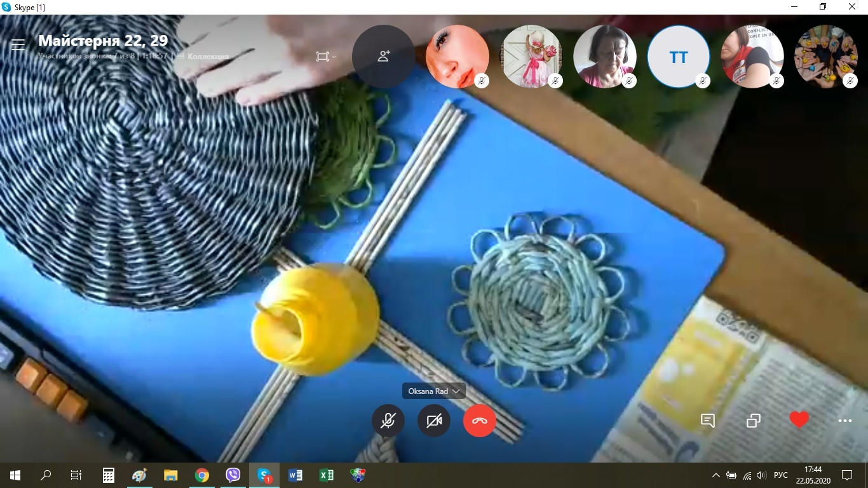Click the screen sharing icon
This screenshot has height=488, width=868.
pos(753,421)
